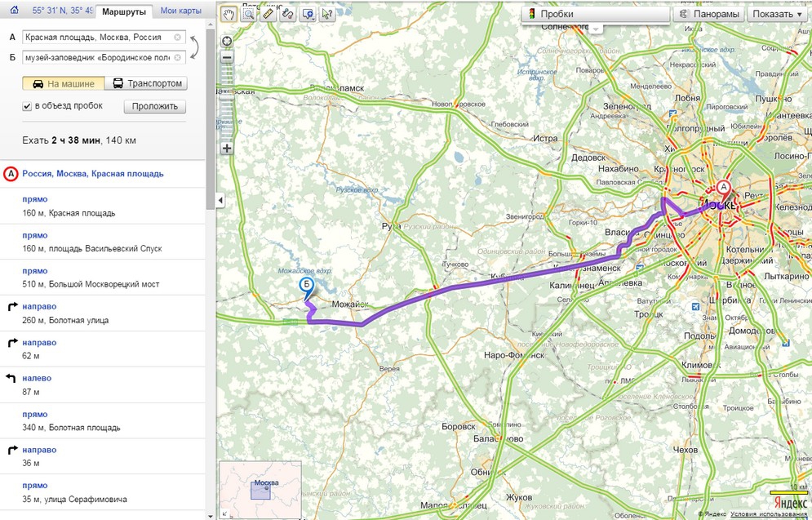This screenshot has height=520, width=812.
Task: Click the A start marker on the map
Action: tap(723, 189)
